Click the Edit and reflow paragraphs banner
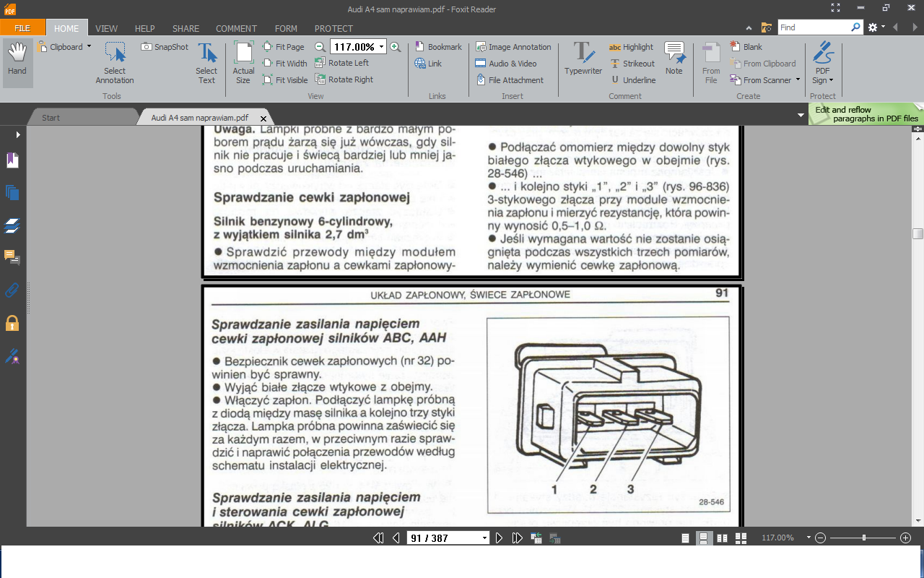The height and width of the screenshot is (578, 924). pyautogui.click(x=866, y=114)
